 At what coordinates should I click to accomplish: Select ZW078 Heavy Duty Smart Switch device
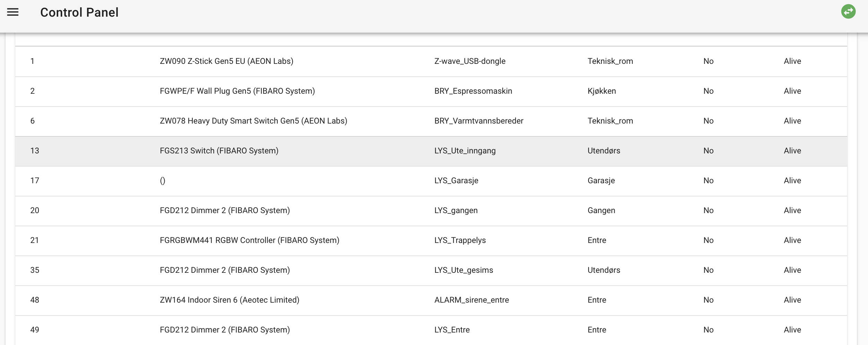(253, 121)
